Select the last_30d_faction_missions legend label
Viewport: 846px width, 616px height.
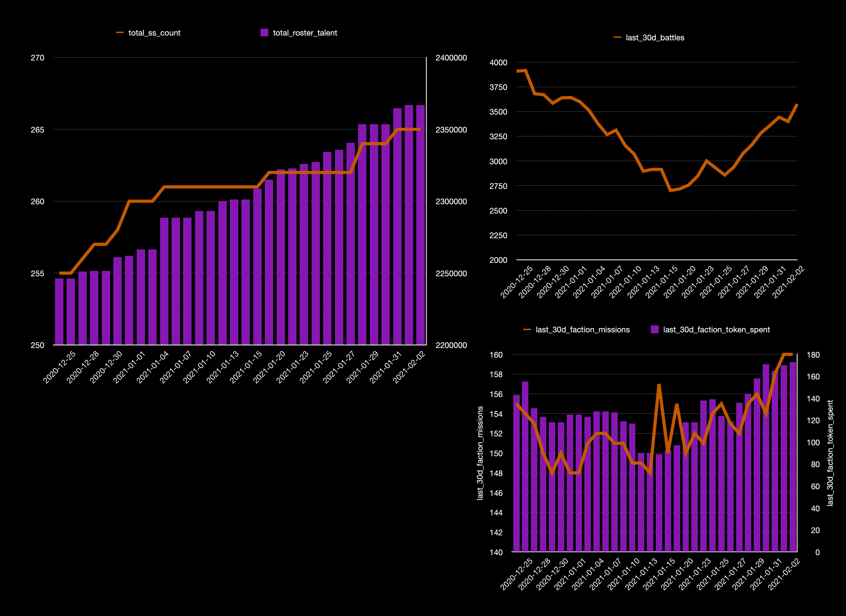[x=583, y=330]
